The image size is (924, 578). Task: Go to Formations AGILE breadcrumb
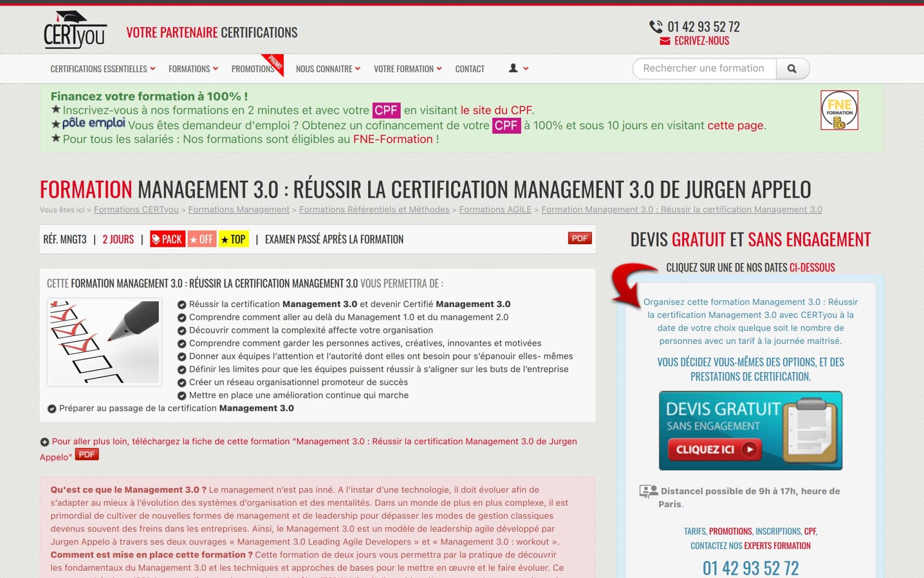click(x=495, y=210)
